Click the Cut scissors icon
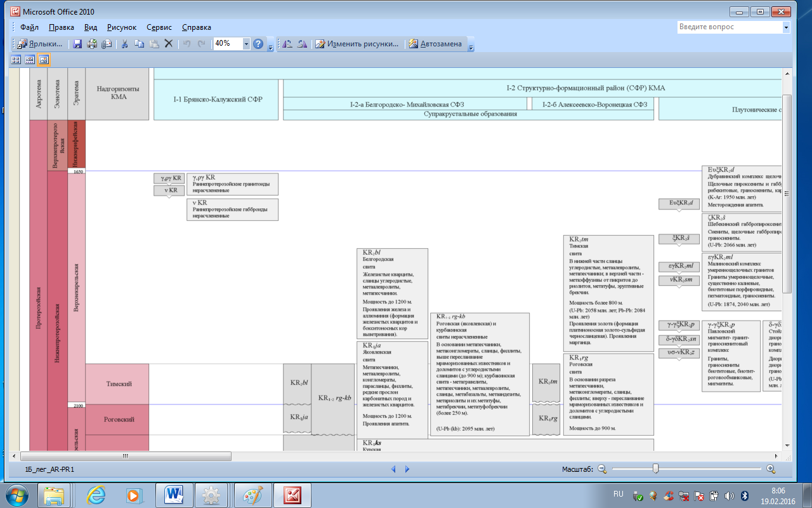 (x=125, y=44)
